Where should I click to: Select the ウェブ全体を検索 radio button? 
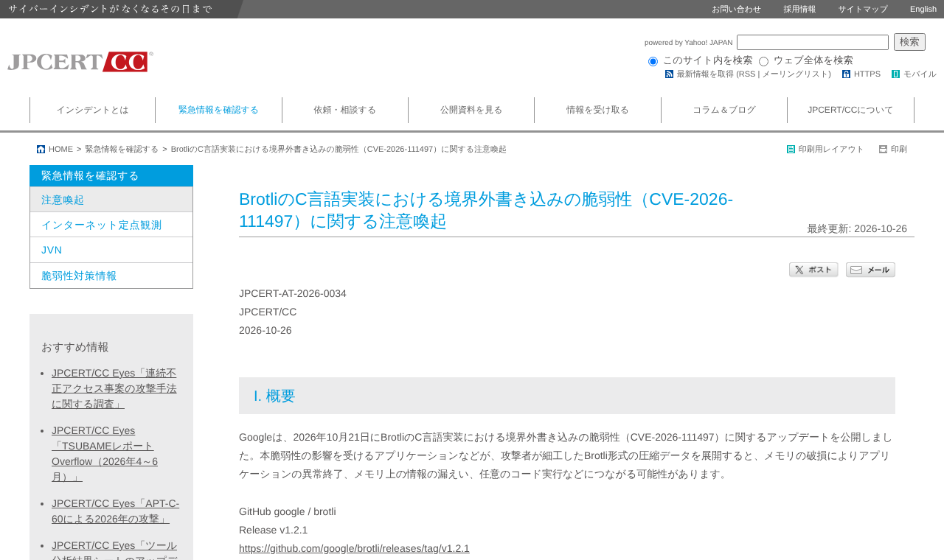tap(763, 61)
